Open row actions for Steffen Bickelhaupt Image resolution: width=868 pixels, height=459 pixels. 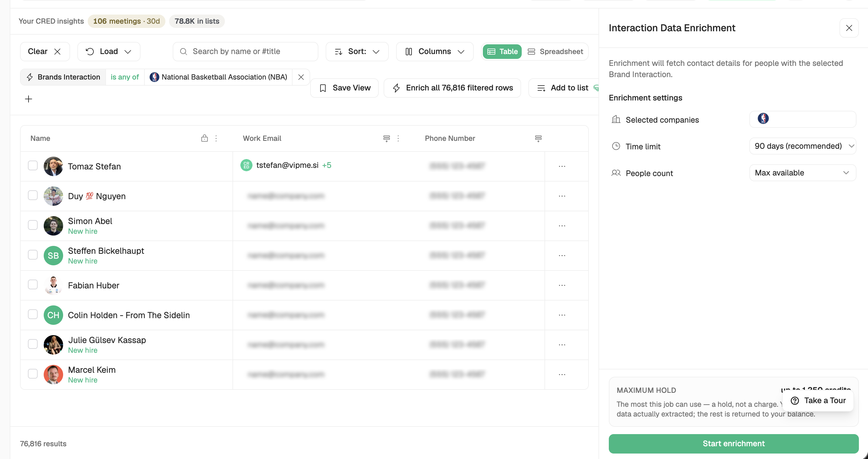pos(562,255)
